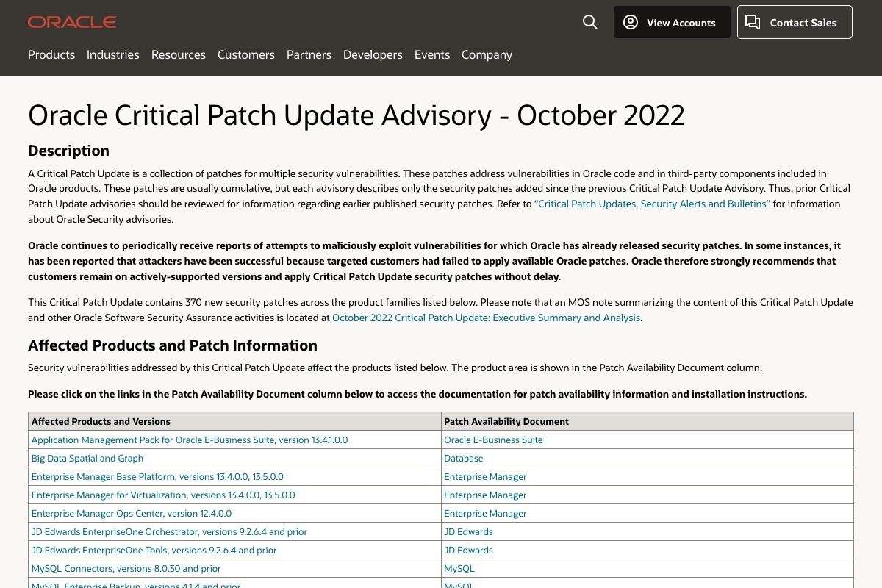Open JD Edwards EnterpriseOne Orchestrator link
Viewport: 882px width, 588px height.
click(169, 531)
